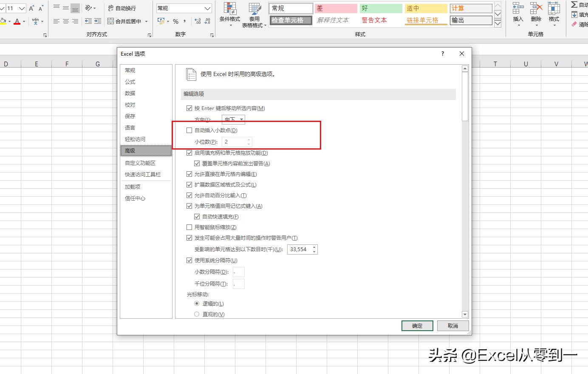Increase decimal places
Screen dimensions: 588x374
(198, 21)
